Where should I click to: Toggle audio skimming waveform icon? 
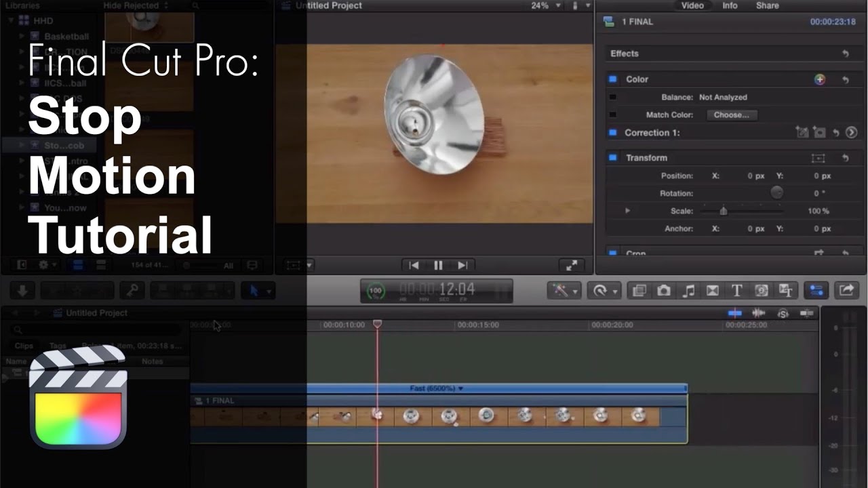tap(759, 313)
